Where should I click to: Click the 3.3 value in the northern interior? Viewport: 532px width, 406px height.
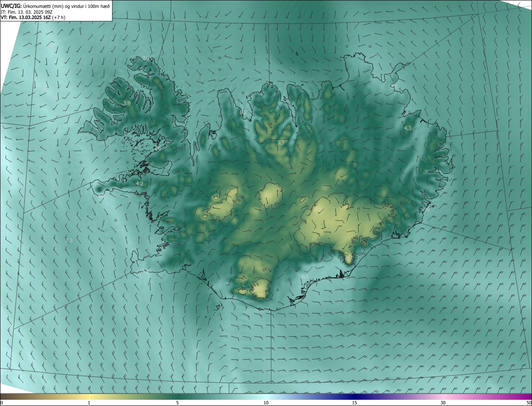281,142
